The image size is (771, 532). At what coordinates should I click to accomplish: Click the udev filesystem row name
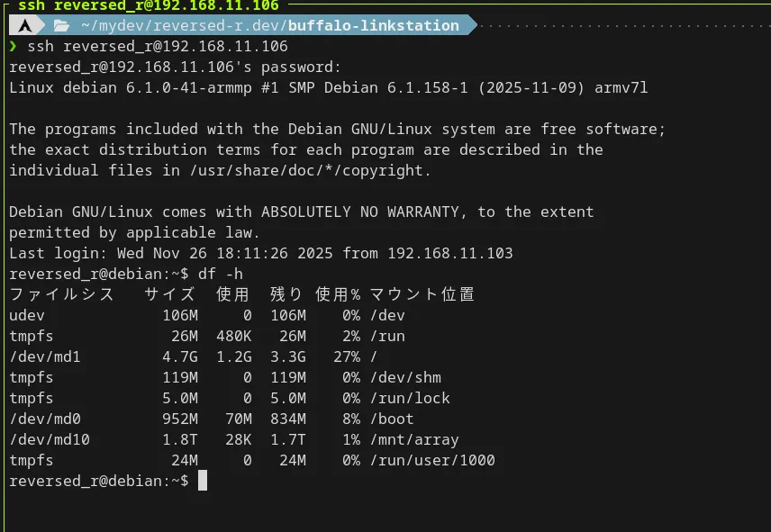point(27,315)
